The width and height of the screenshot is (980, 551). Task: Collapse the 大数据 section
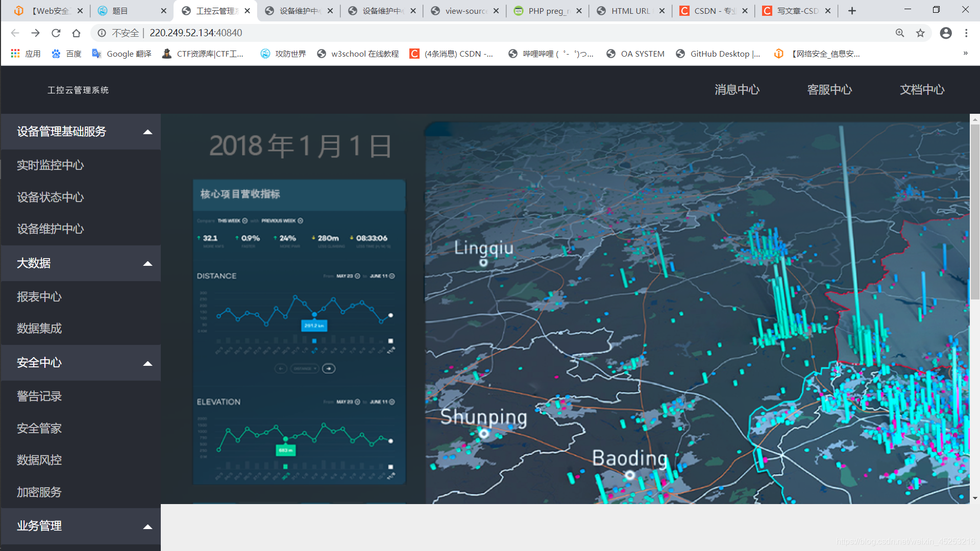pyautogui.click(x=81, y=263)
